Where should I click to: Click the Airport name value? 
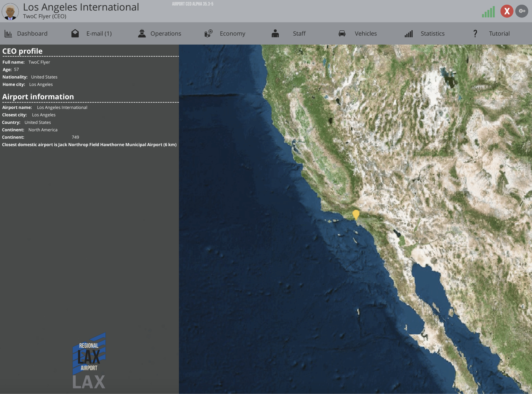tap(62, 107)
